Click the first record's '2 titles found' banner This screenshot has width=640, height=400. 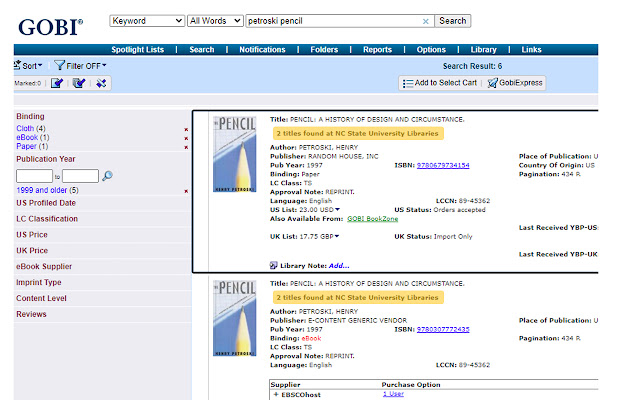[x=358, y=133]
